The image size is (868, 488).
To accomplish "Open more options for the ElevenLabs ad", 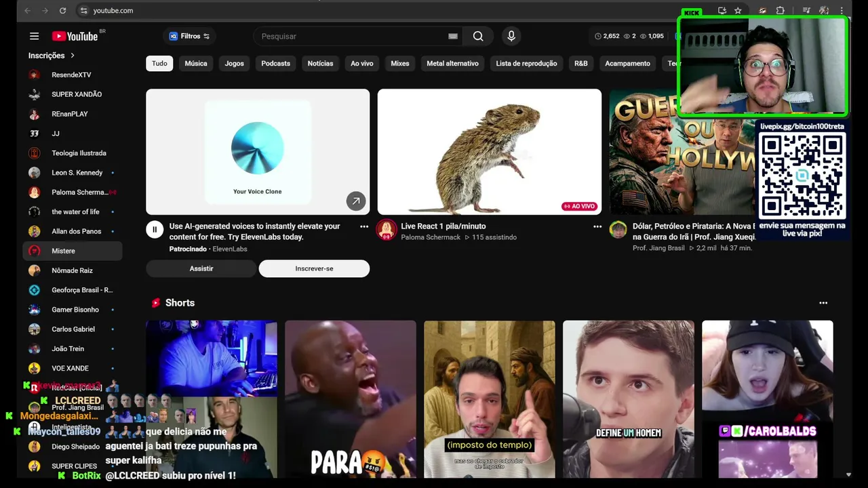I will (364, 226).
